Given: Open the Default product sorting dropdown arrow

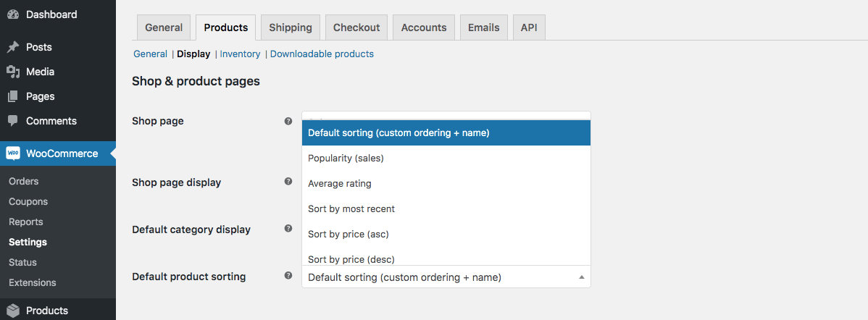Looking at the screenshot, I should click(581, 277).
